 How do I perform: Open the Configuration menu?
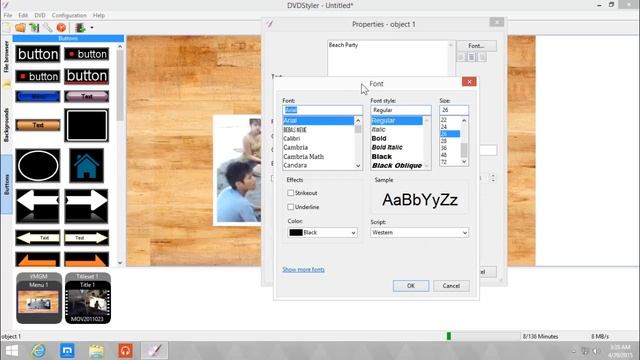click(69, 15)
